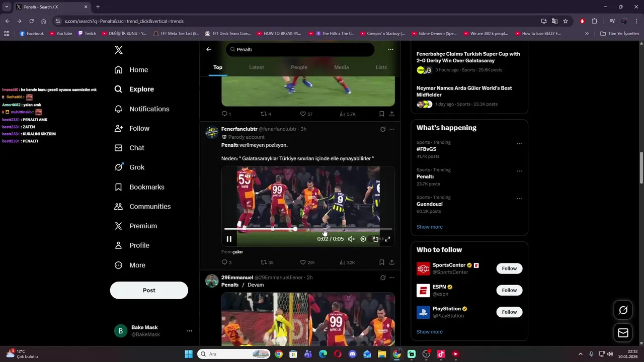
Task: Click Show more under Who to follow
Action: (x=429, y=332)
